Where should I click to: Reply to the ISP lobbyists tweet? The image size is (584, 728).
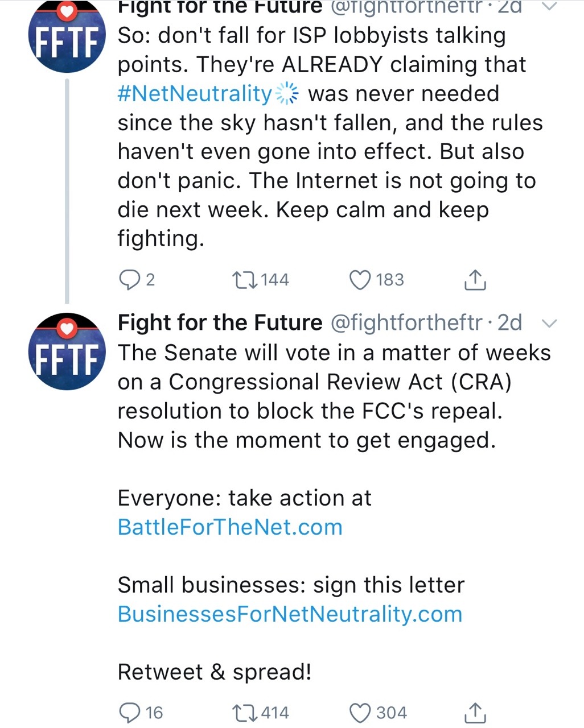129,279
